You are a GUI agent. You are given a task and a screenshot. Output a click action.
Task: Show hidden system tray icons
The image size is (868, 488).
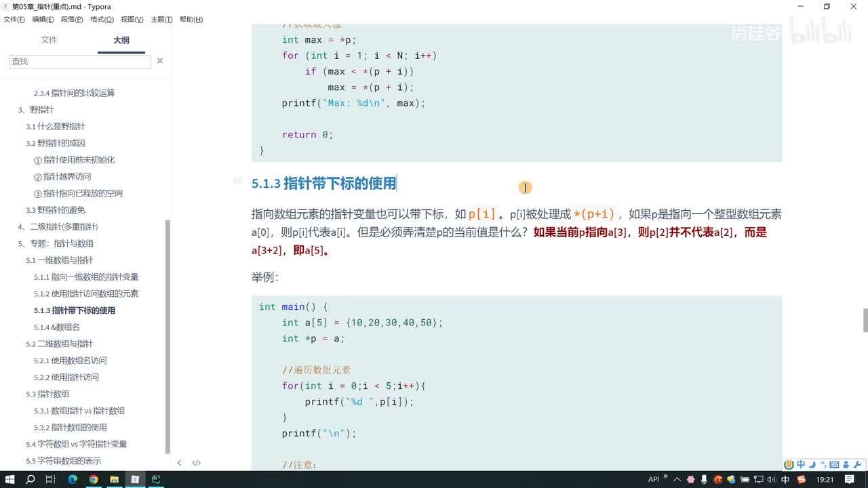(677, 479)
